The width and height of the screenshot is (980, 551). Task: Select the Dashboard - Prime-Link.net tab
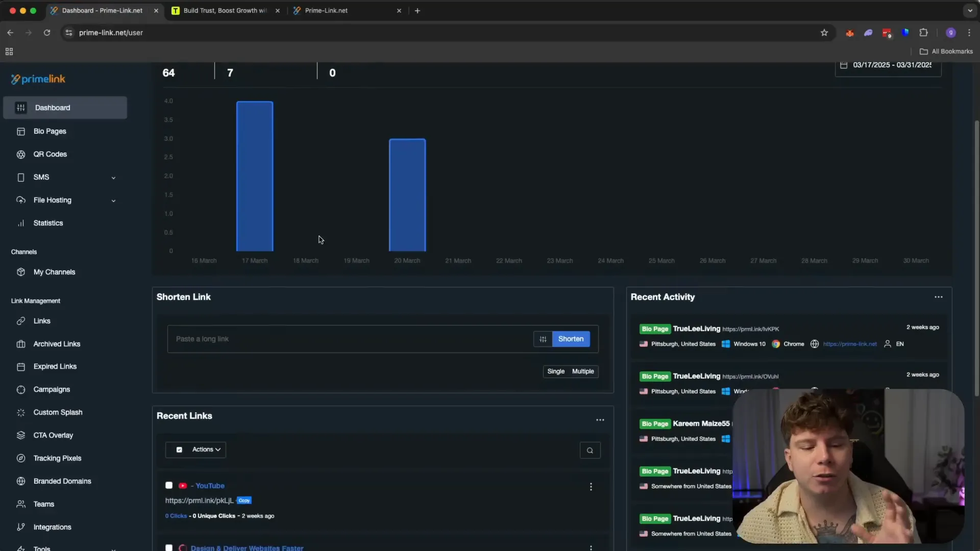(105, 11)
